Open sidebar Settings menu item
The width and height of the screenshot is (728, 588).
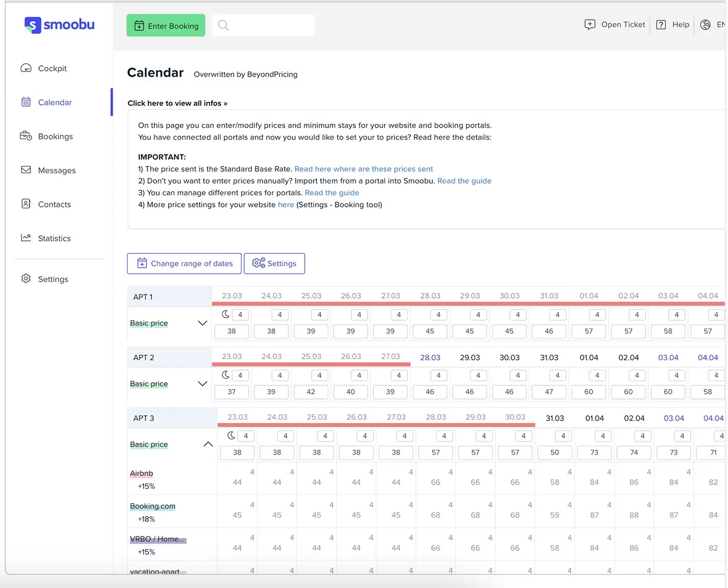pyautogui.click(x=53, y=279)
